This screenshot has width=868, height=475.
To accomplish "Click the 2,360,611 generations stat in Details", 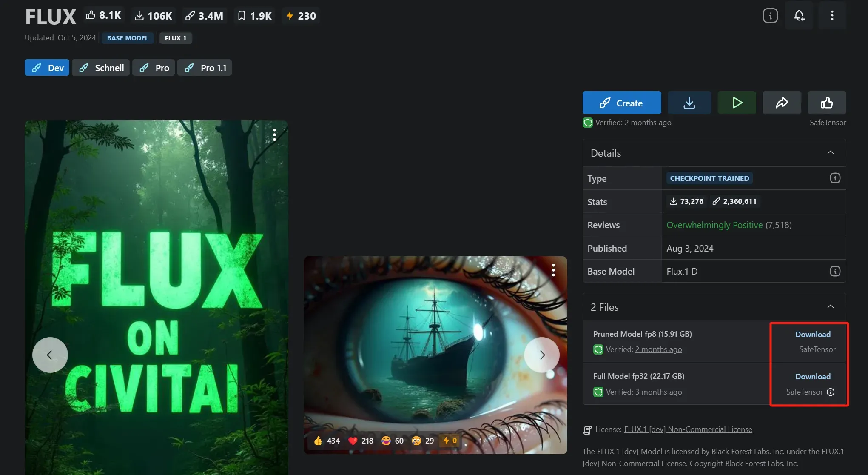I will click(x=734, y=201).
